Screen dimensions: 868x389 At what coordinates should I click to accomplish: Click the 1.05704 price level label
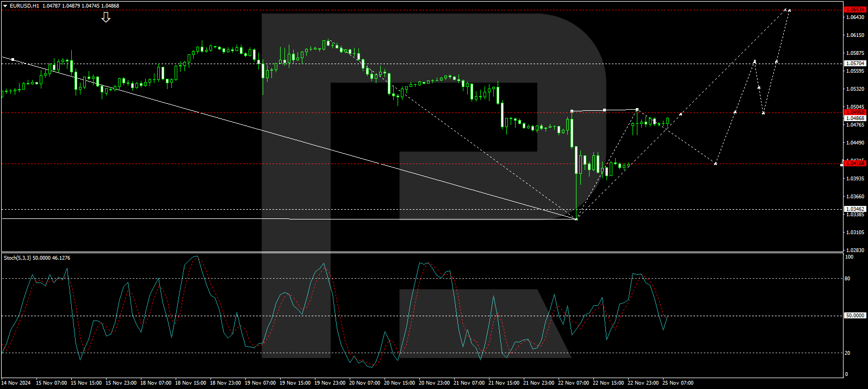pos(854,64)
